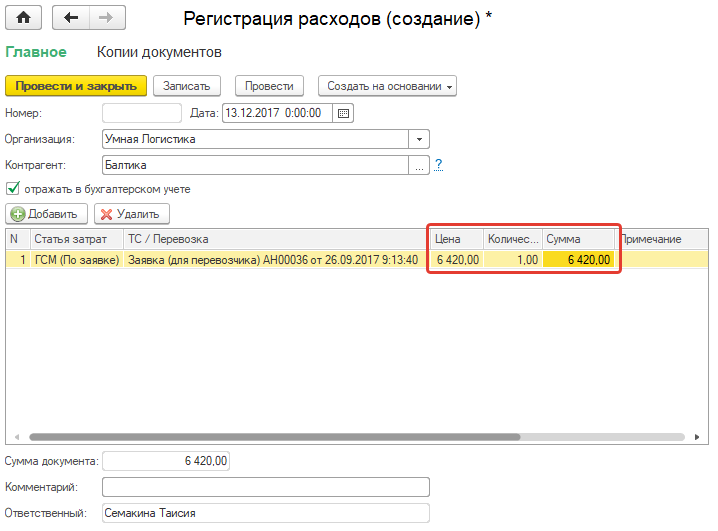The image size is (718, 531).
Task: Click the 'Статья затрат' column header
Action: [x=77, y=239]
